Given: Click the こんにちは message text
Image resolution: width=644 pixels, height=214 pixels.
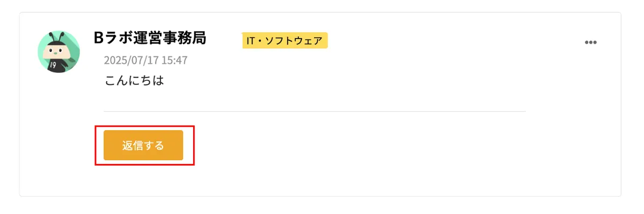Looking at the screenshot, I should (x=134, y=81).
